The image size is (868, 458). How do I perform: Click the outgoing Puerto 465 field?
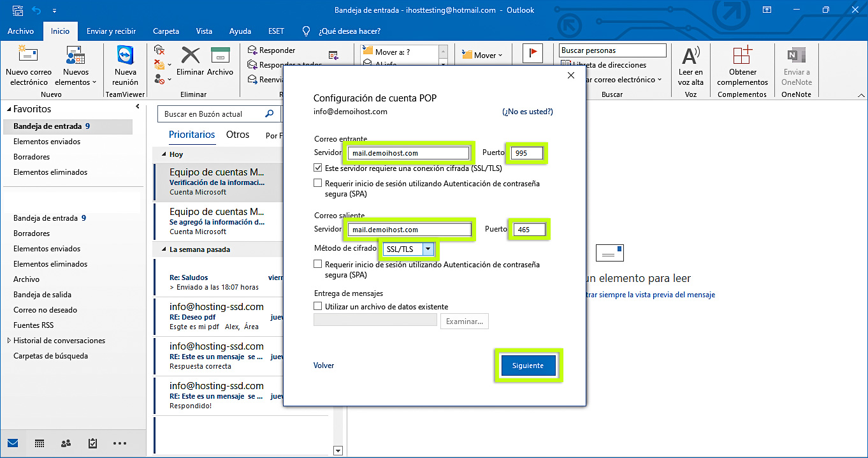530,230
